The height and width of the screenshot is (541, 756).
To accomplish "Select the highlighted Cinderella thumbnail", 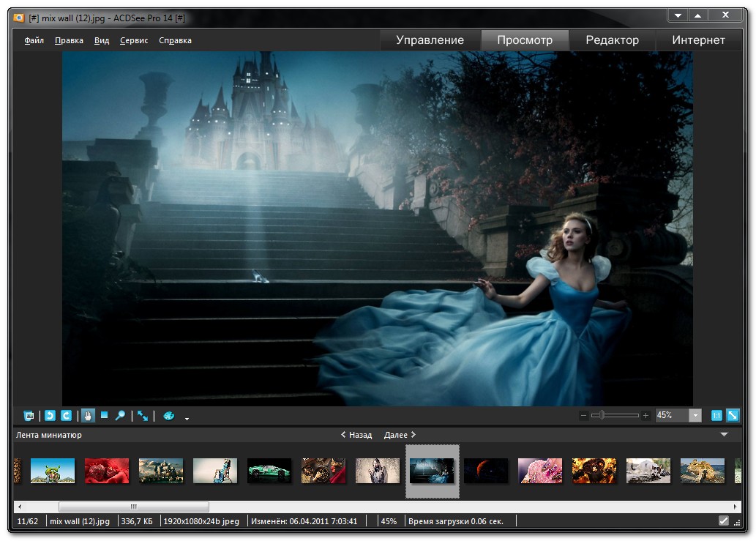I will (x=432, y=471).
